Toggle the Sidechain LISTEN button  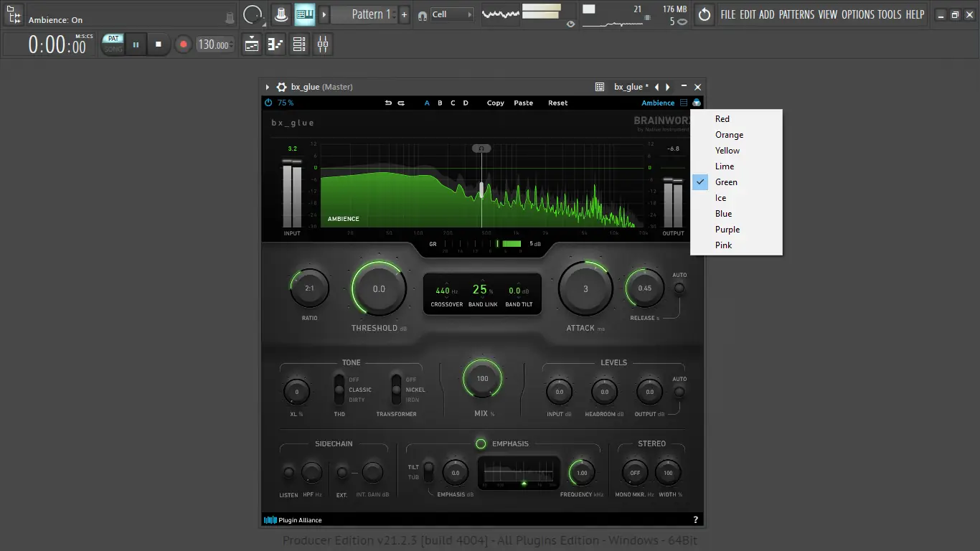pos(288,472)
